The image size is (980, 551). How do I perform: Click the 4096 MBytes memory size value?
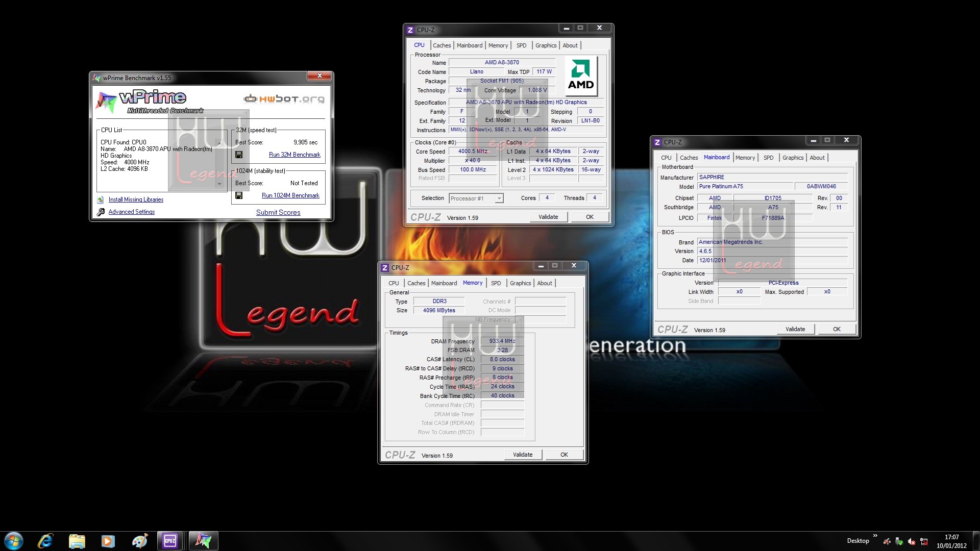tap(439, 310)
